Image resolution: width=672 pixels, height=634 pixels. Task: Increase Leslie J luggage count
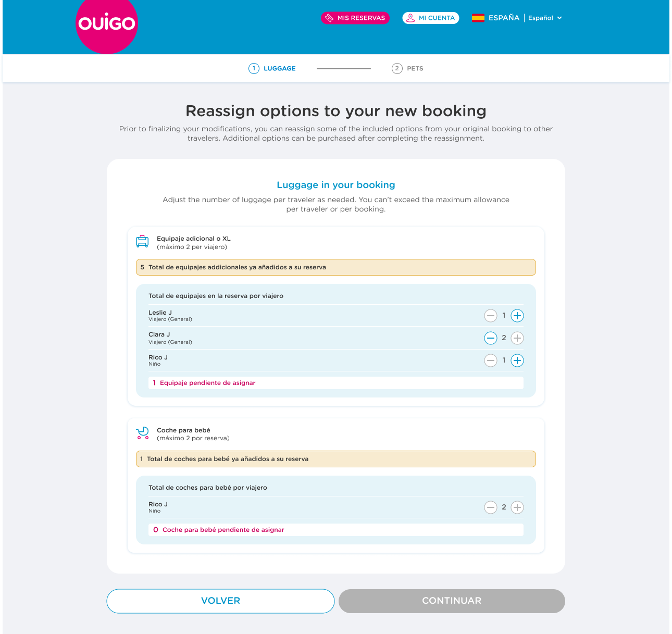coord(517,316)
